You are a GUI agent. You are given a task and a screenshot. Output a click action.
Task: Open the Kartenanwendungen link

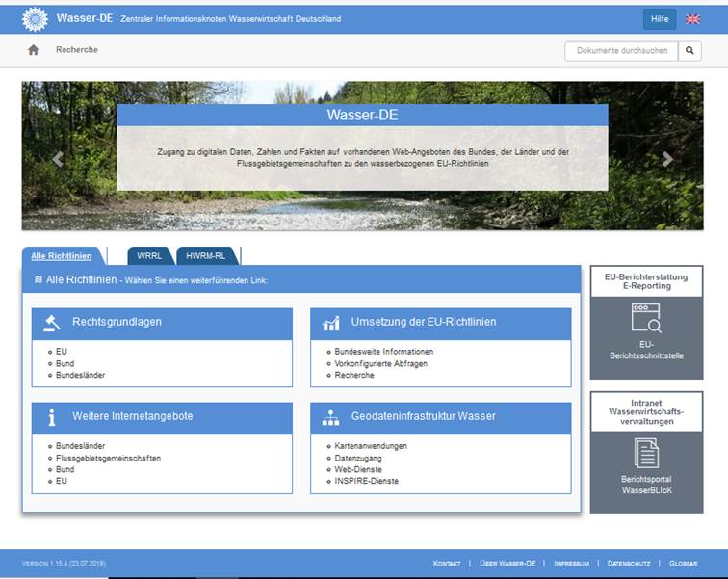point(371,446)
